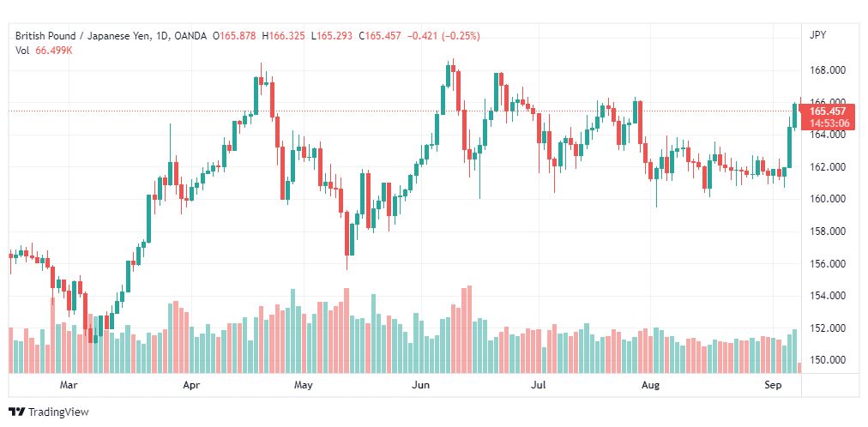Click the Sep label on time axis
The image size is (868, 427).
coord(773,385)
